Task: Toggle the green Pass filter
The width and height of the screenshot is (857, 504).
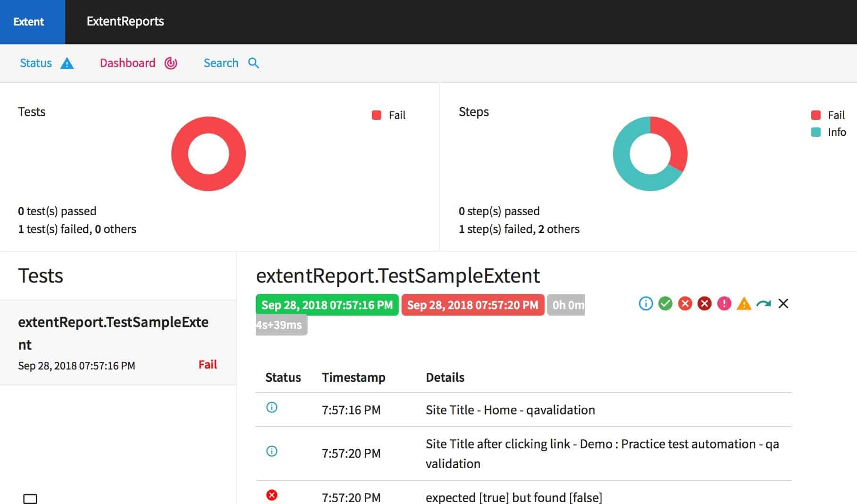Action: (665, 304)
